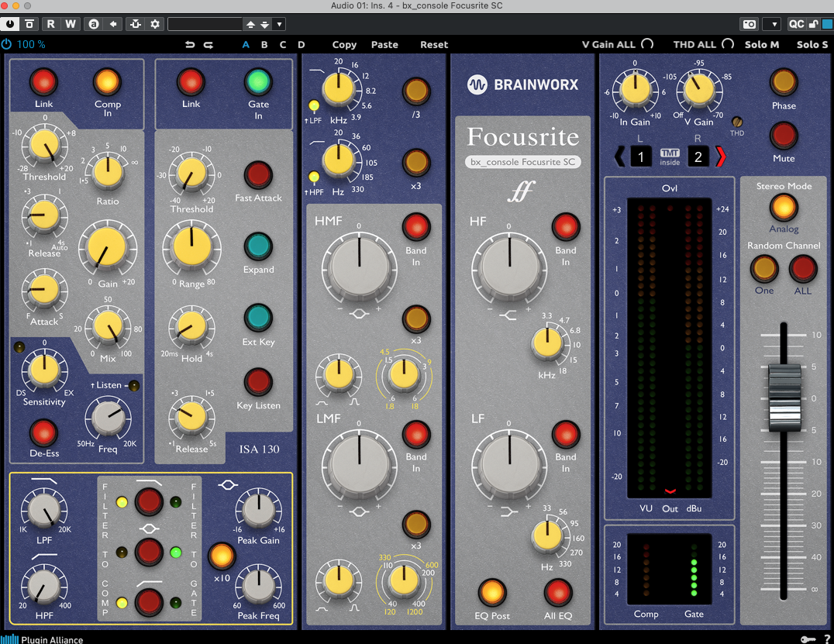Screen dimensions: 834x644
Task: Click the Random Channel One button
Action: point(764,269)
